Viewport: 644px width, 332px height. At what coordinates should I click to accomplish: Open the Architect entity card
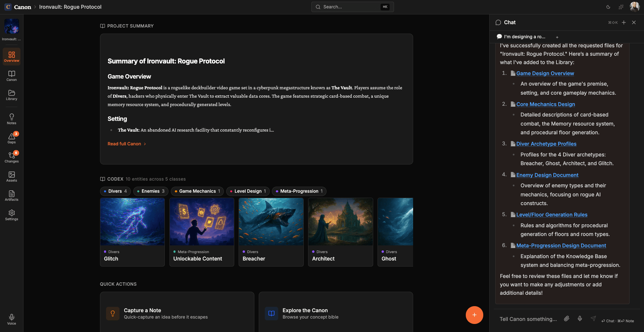(340, 232)
